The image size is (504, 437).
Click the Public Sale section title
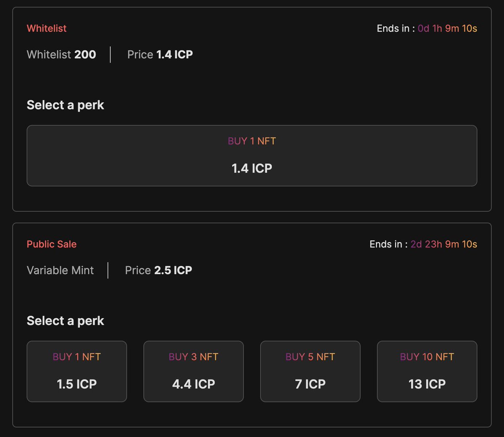pyautogui.click(x=52, y=244)
